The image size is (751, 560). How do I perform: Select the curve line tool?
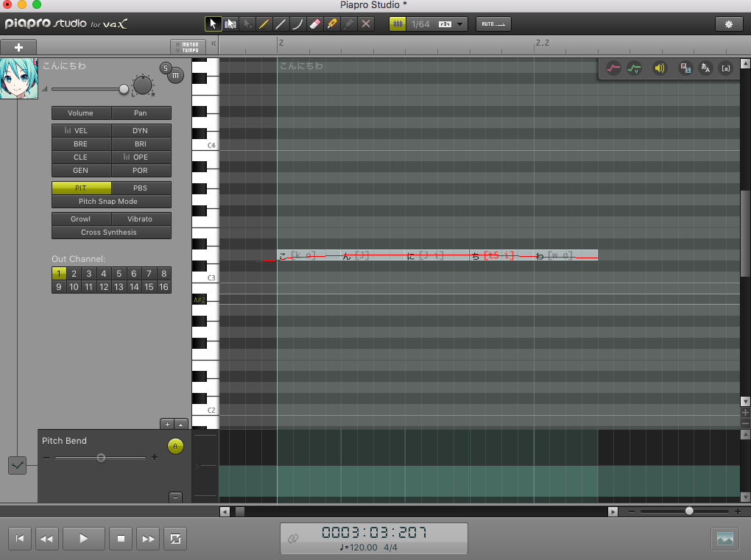[x=297, y=24]
